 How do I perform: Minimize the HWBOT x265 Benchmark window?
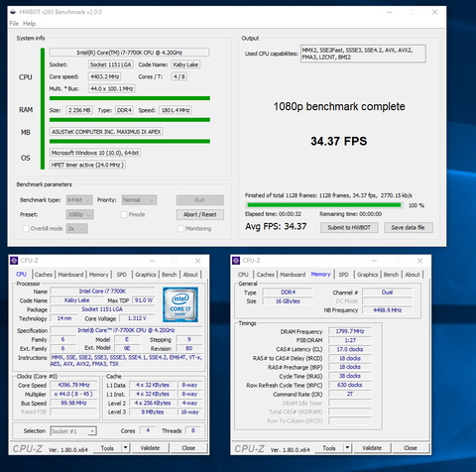tap(390, 12)
